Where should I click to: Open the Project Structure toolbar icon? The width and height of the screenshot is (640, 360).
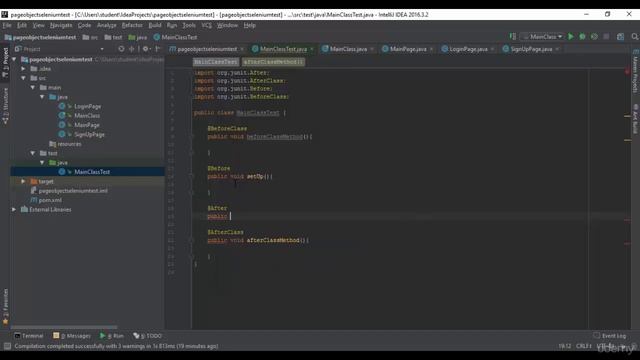[620, 37]
